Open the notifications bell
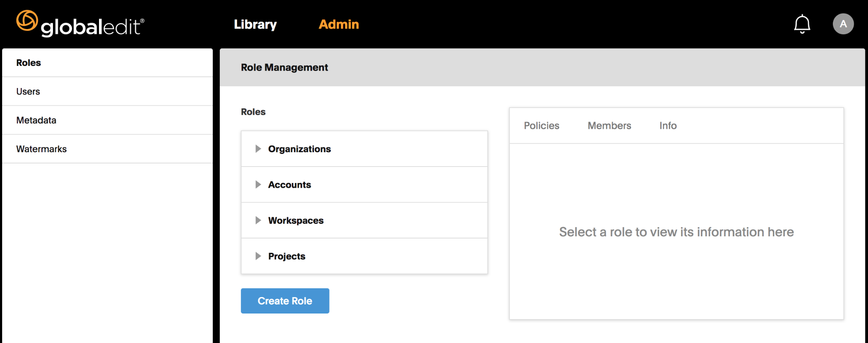This screenshot has width=868, height=343. coord(802,24)
